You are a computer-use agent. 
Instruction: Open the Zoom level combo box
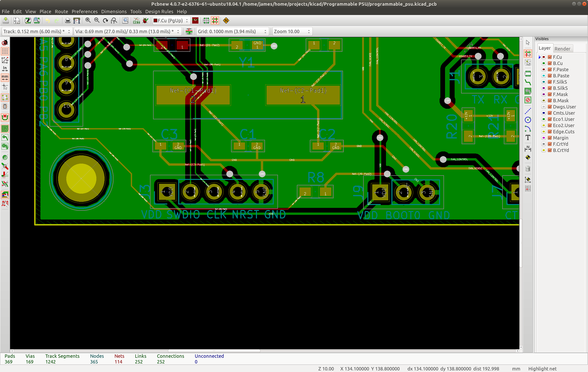click(292, 32)
